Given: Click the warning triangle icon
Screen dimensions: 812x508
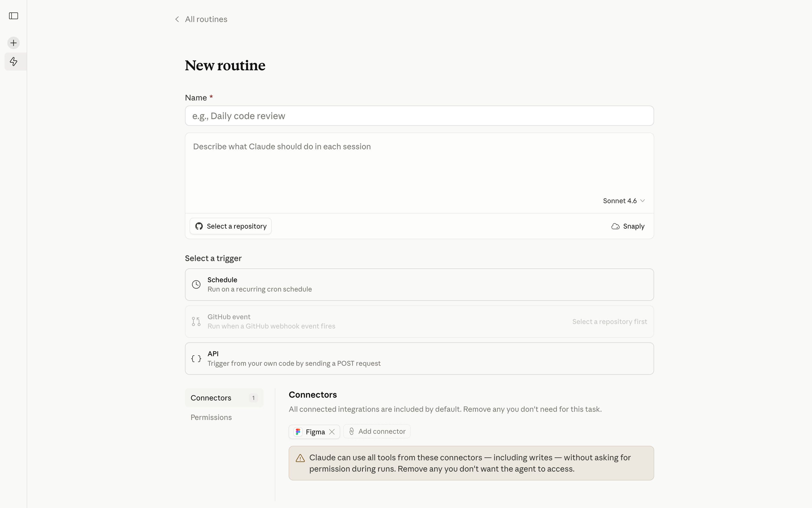Looking at the screenshot, I should tap(300, 458).
